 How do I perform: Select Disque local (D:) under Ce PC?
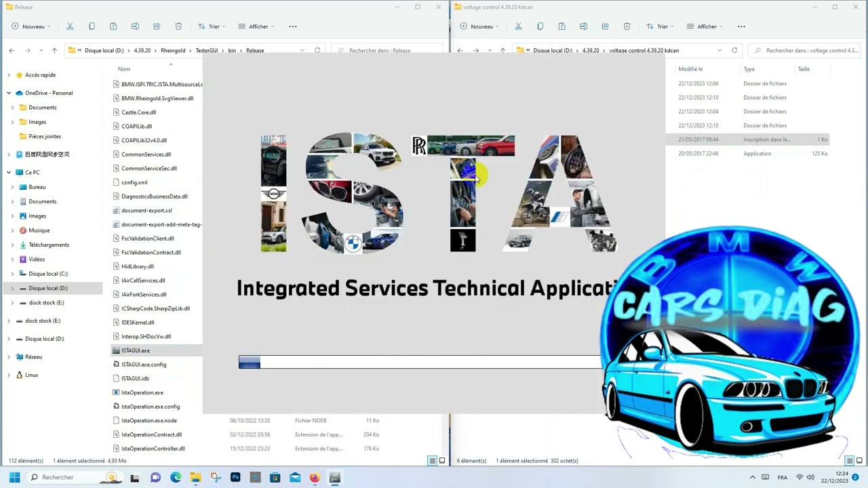tap(48, 288)
